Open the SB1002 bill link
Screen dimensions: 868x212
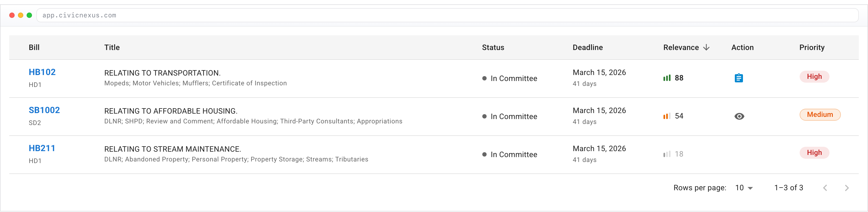[44, 110]
